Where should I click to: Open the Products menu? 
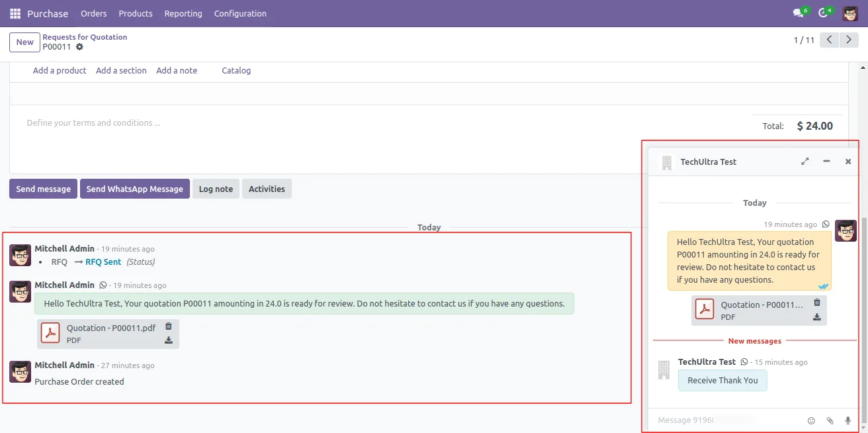(x=136, y=13)
